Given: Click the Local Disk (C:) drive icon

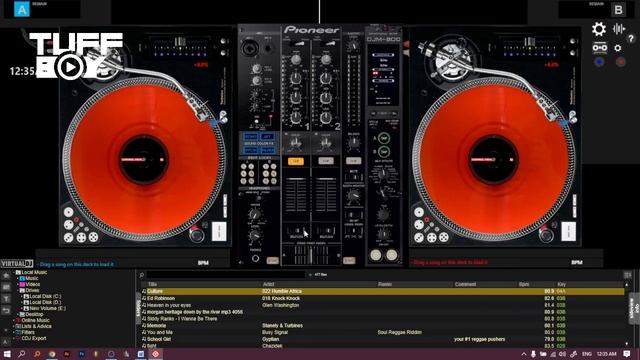Looking at the screenshot, I should (x=26, y=296).
